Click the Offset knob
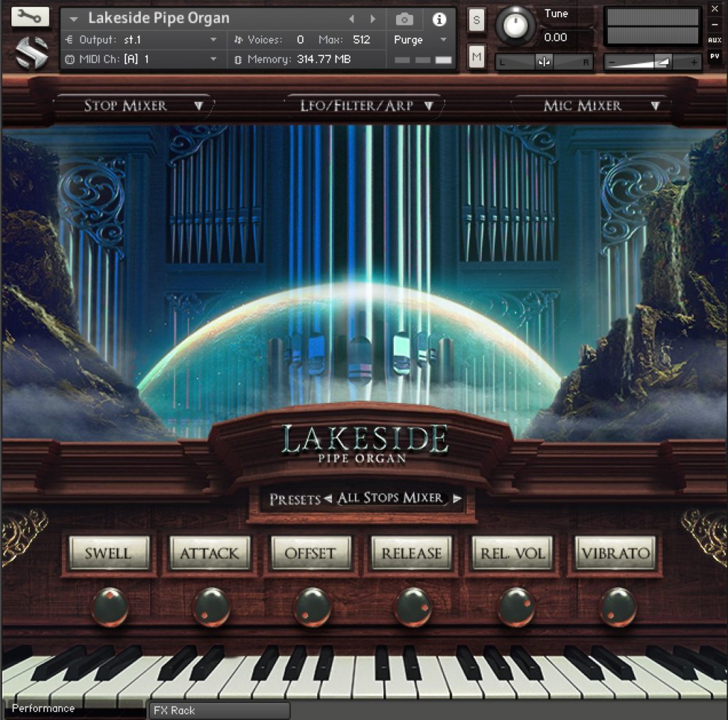This screenshot has width=728, height=720. pyautogui.click(x=313, y=607)
